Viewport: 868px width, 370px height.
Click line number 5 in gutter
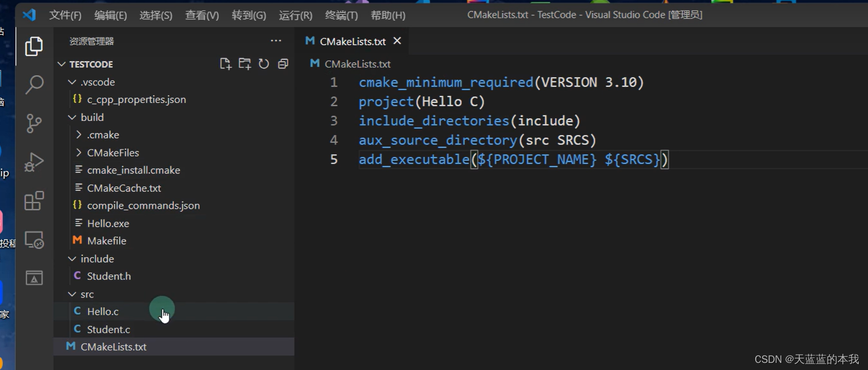(x=333, y=160)
